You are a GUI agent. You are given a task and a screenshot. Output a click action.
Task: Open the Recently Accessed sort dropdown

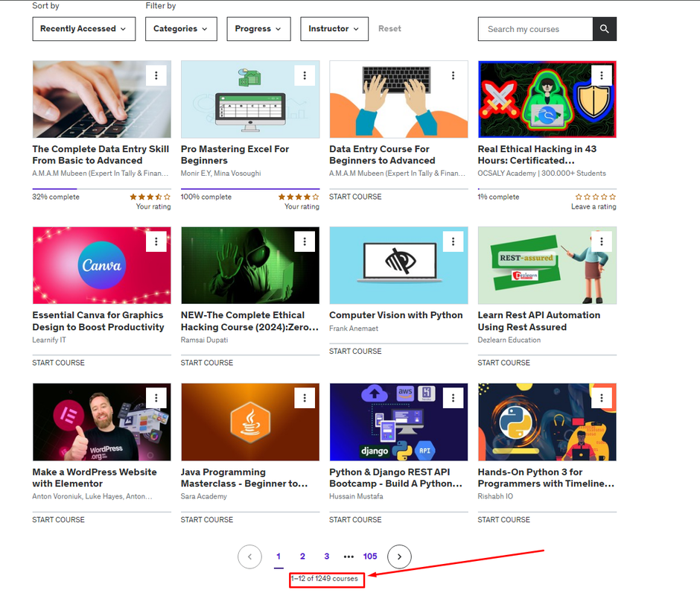point(84,29)
